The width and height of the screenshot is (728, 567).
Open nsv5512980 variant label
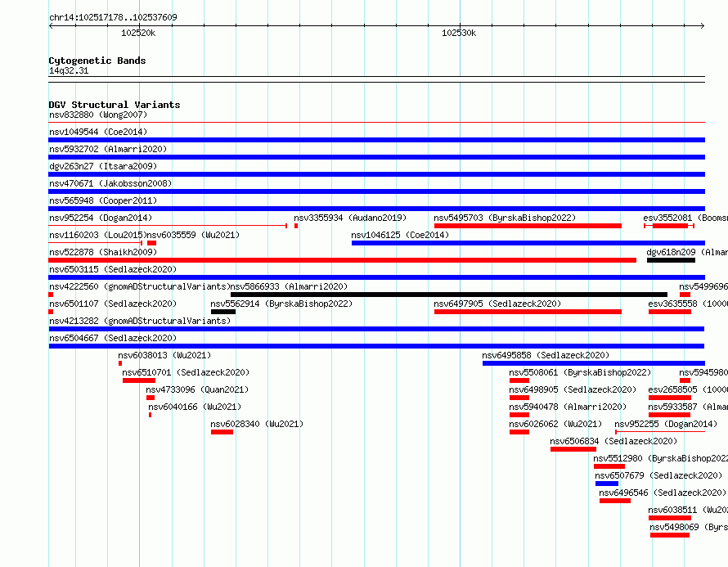[661, 458]
